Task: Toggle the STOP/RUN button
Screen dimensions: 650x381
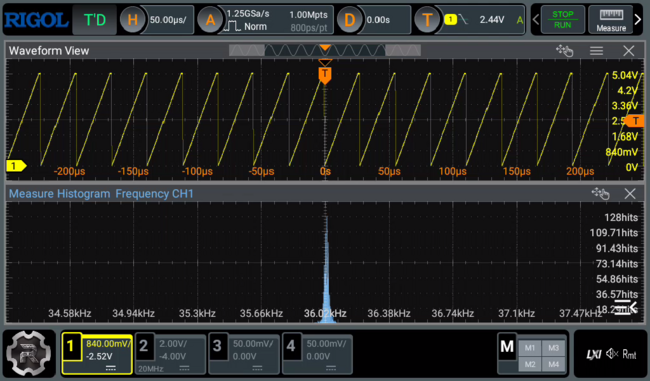Action: pos(563,19)
